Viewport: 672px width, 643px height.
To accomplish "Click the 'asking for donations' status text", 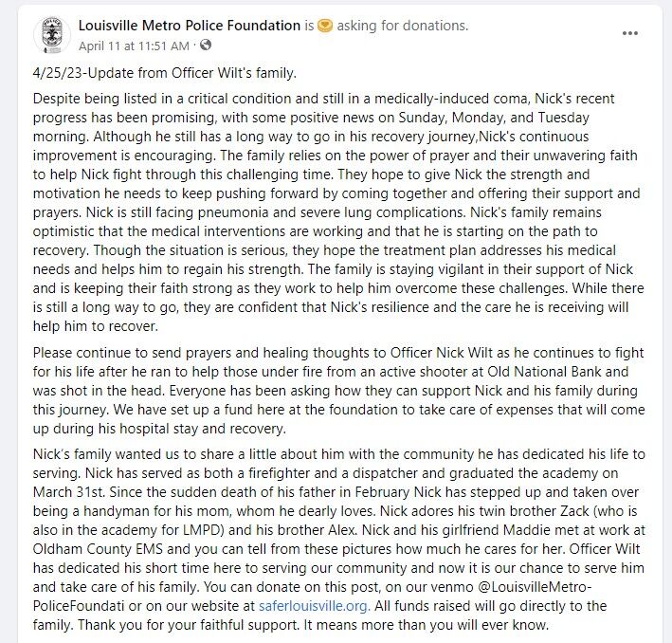I will pos(403,25).
